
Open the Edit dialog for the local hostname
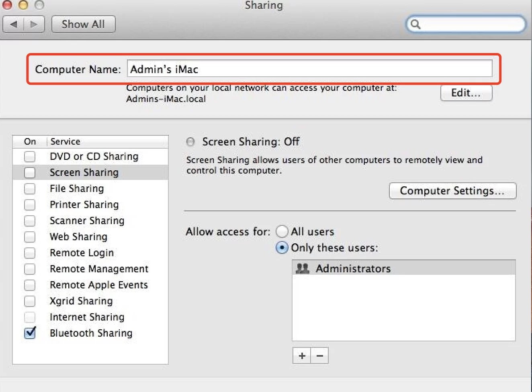[466, 93]
